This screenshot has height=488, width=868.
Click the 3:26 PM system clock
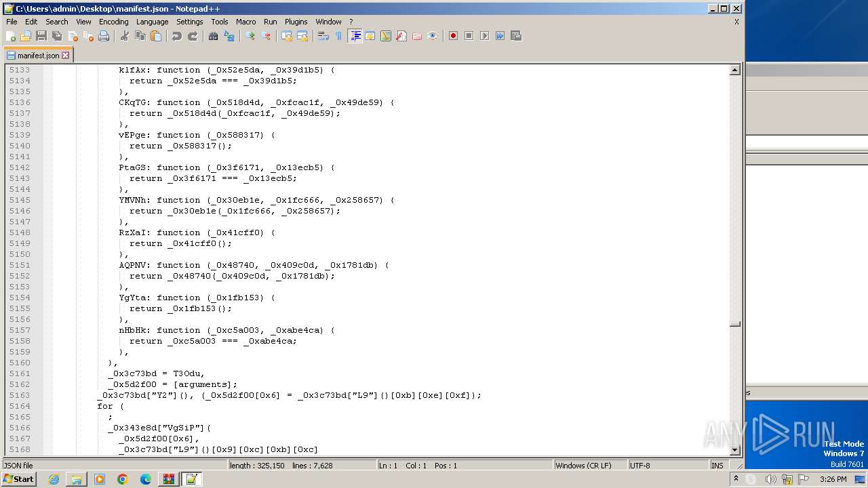[x=833, y=479]
